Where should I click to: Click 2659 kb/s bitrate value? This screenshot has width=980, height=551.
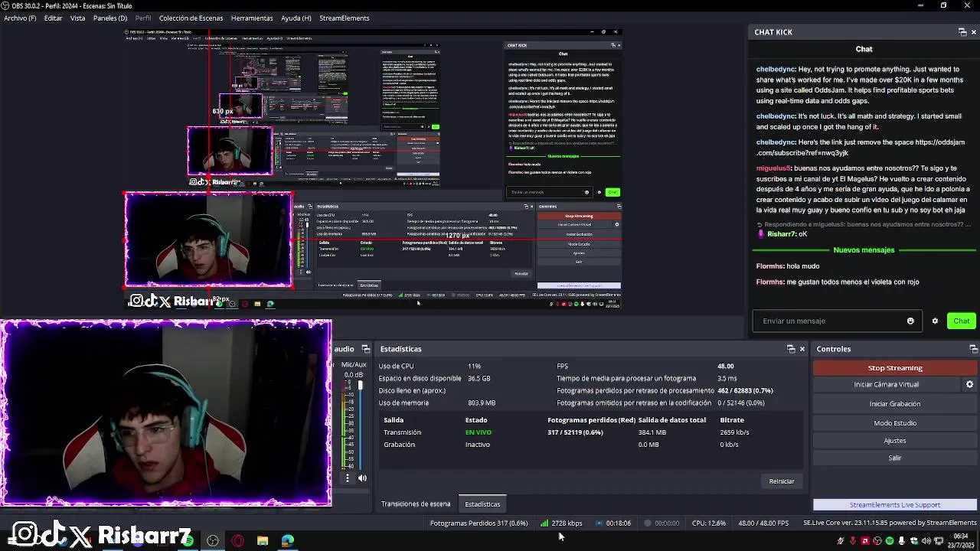click(x=734, y=432)
